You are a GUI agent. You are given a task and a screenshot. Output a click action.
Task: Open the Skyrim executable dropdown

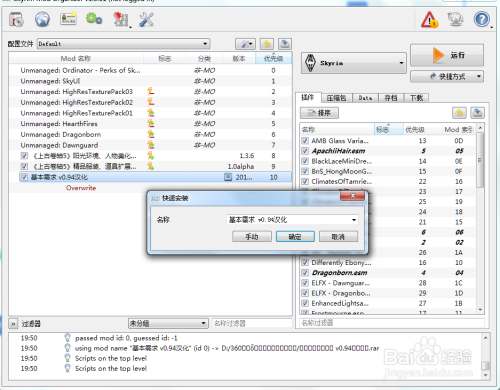tap(354, 63)
